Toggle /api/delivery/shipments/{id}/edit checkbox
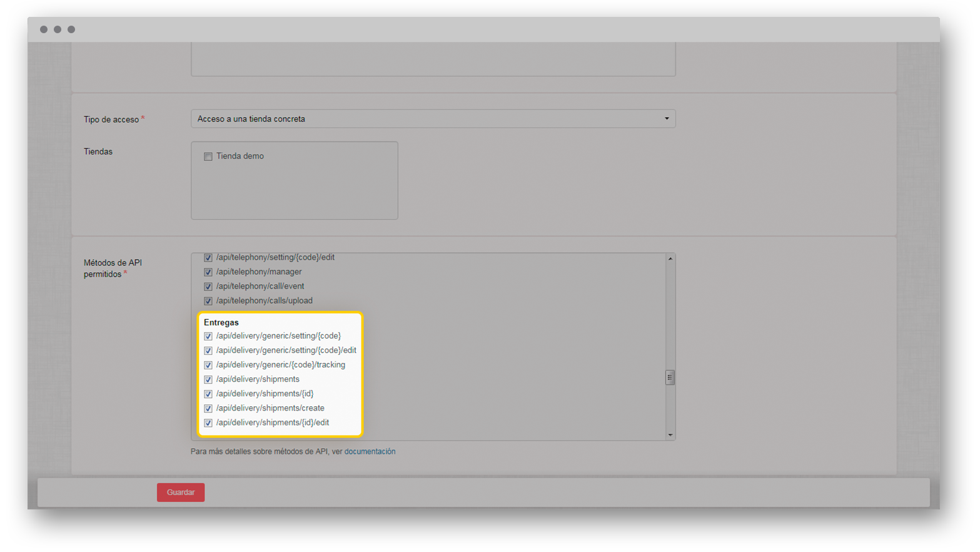This screenshot has height=552, width=980. click(208, 423)
